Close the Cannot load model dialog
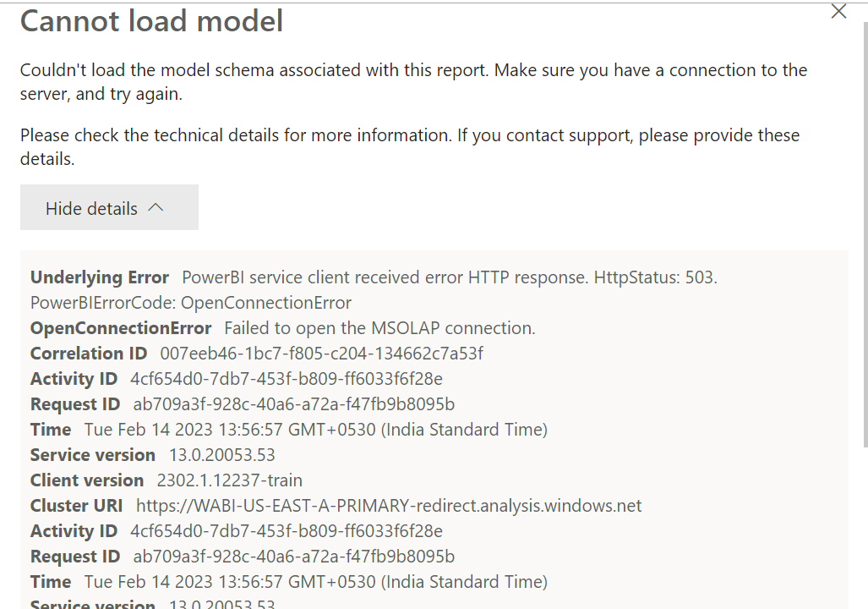This screenshot has width=868, height=609. click(838, 11)
